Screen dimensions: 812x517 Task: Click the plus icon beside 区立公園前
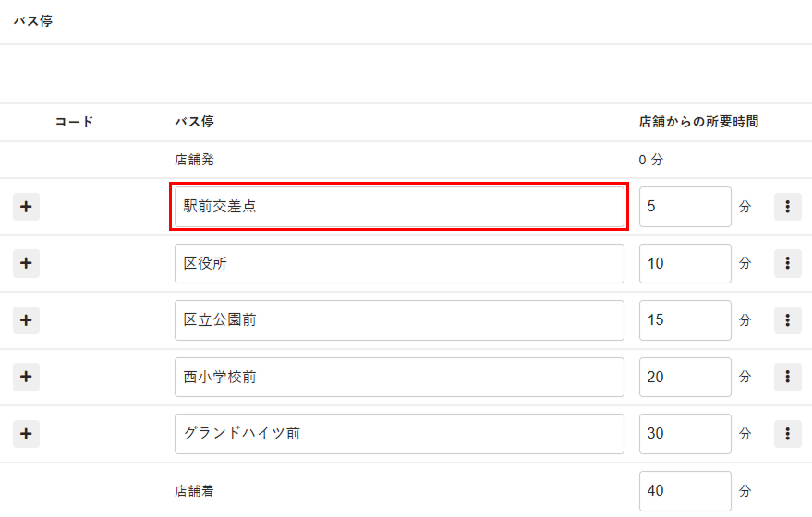coord(26,320)
